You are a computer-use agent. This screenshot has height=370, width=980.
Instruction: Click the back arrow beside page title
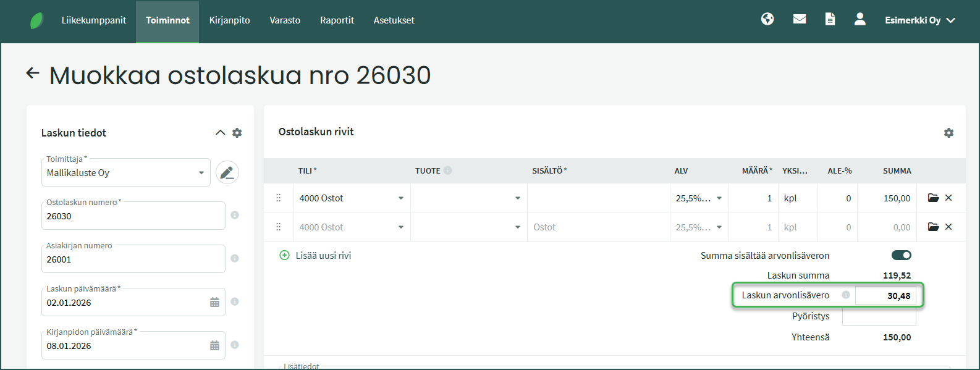click(33, 74)
